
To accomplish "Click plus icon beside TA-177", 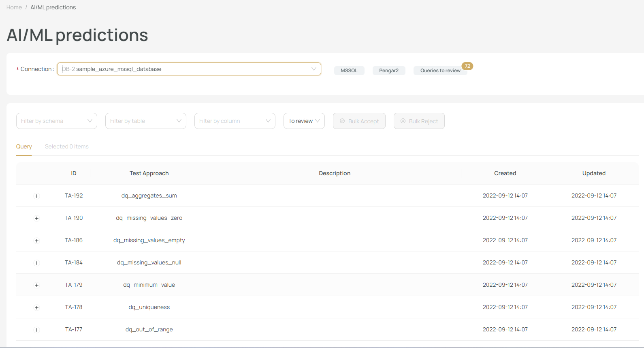I will pos(36,330).
